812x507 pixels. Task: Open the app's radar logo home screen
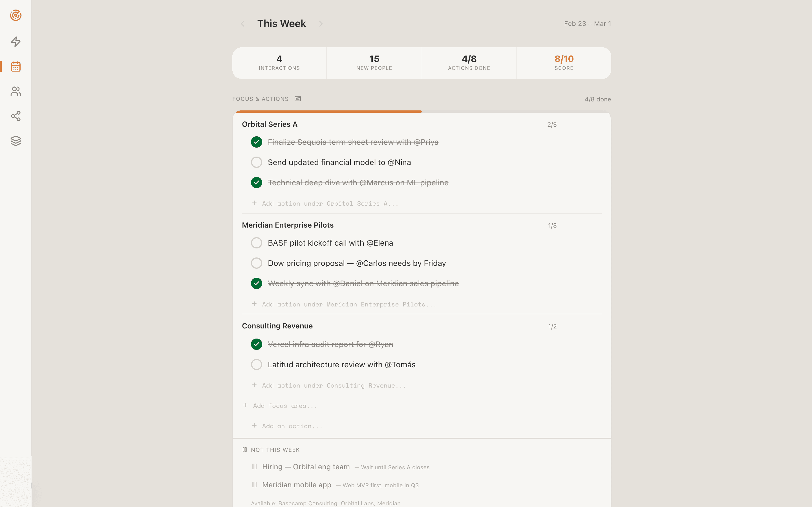click(16, 15)
